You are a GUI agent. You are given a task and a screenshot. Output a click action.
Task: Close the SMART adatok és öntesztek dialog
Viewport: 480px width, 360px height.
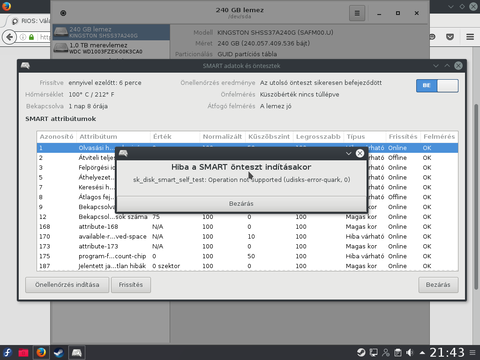(458, 66)
